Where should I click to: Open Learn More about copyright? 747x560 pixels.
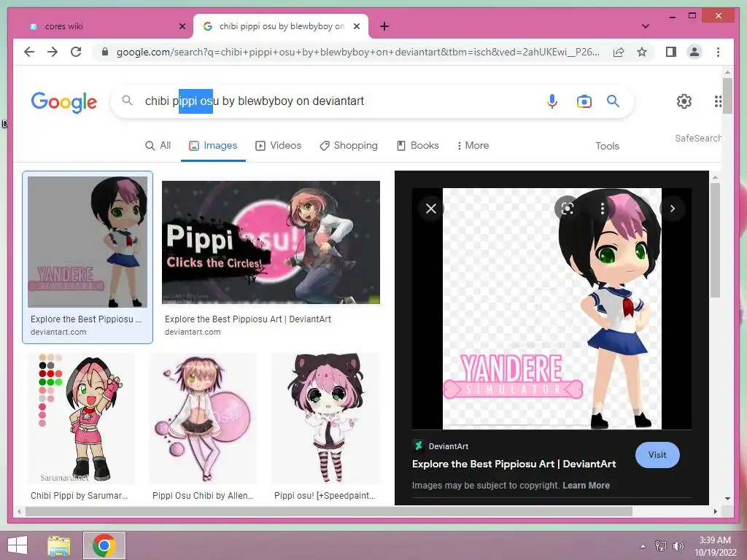(x=586, y=485)
